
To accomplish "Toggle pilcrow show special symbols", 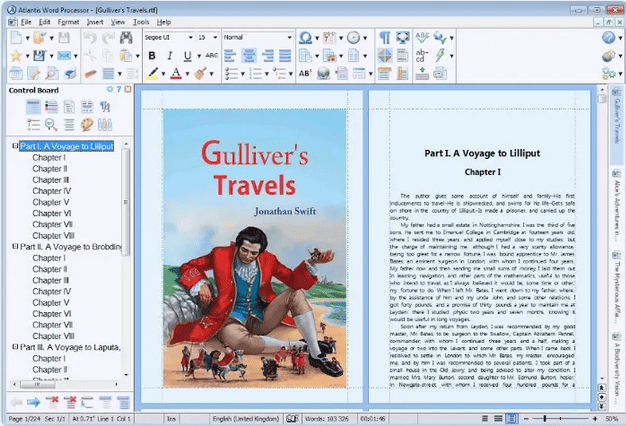I will (384, 38).
